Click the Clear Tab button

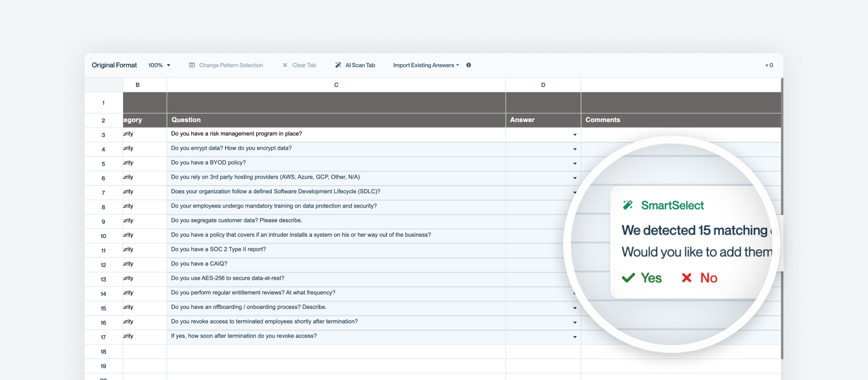point(299,65)
